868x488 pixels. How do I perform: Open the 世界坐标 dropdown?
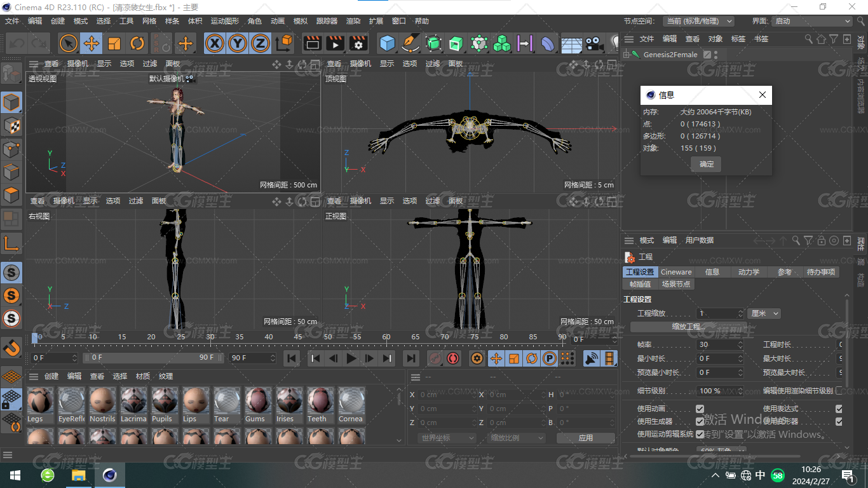447,438
